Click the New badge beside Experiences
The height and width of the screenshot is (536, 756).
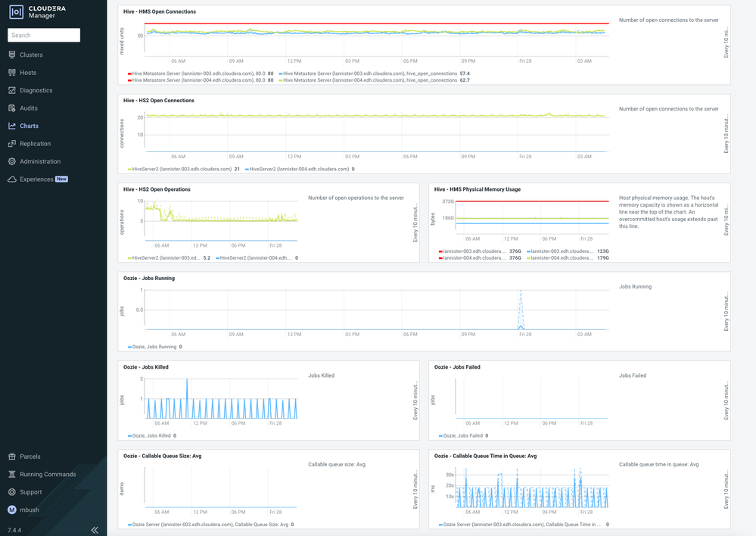[62, 179]
